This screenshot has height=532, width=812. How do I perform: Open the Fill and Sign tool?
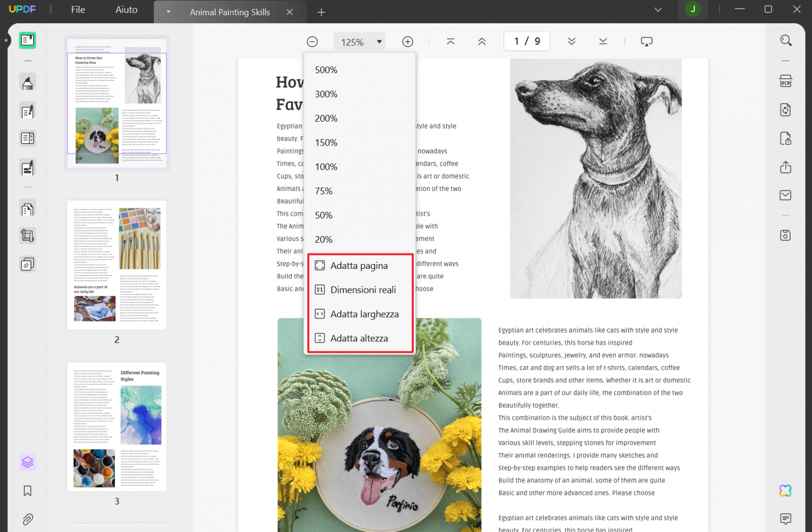(27, 167)
